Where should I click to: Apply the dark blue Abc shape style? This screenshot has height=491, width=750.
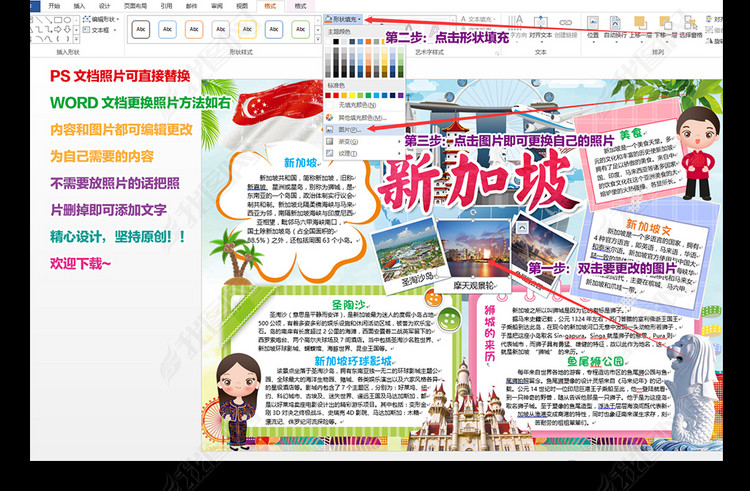274,29
